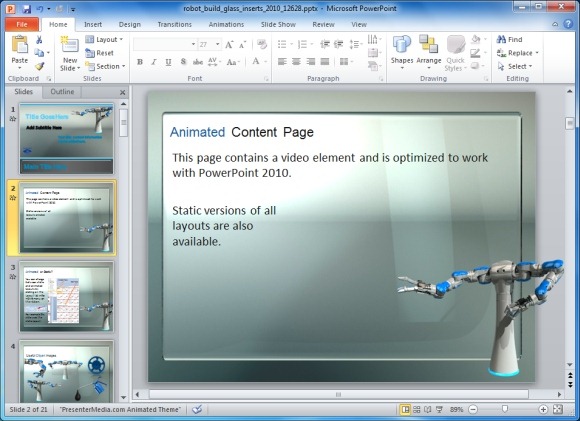Click the Paste clipboard icon
This screenshot has height=421, width=580.
[x=20, y=44]
